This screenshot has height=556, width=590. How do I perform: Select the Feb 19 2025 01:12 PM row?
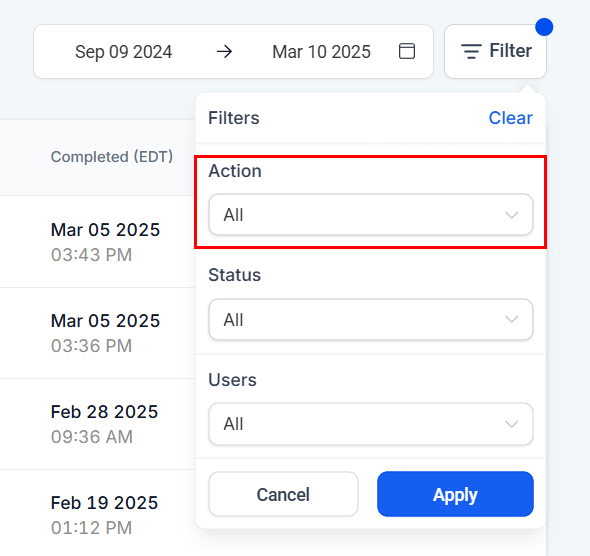[x=97, y=515]
